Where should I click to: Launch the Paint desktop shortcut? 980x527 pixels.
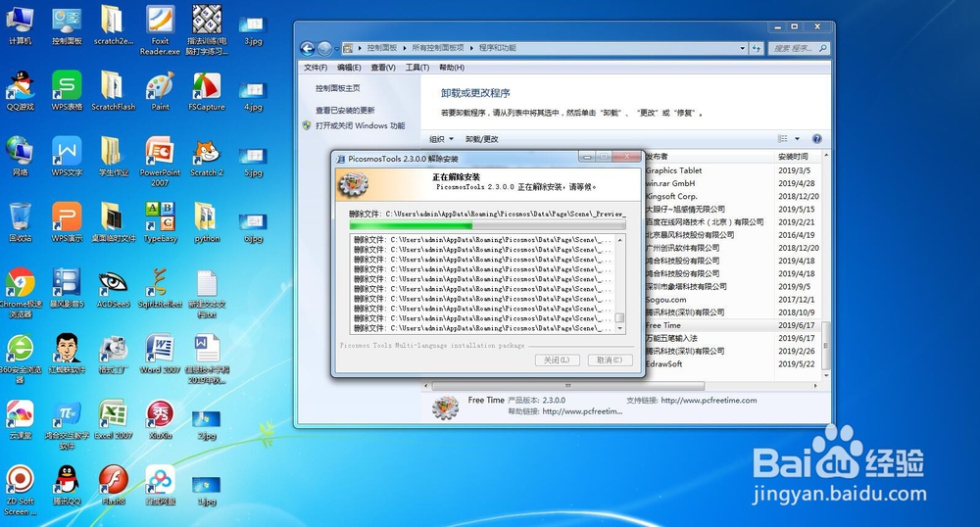pyautogui.click(x=160, y=91)
